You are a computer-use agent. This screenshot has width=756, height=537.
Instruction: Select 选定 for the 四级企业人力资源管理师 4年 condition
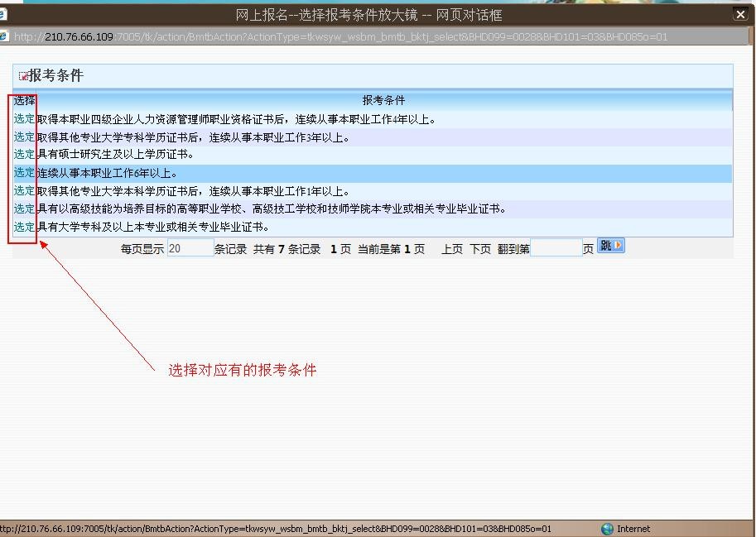click(x=24, y=119)
